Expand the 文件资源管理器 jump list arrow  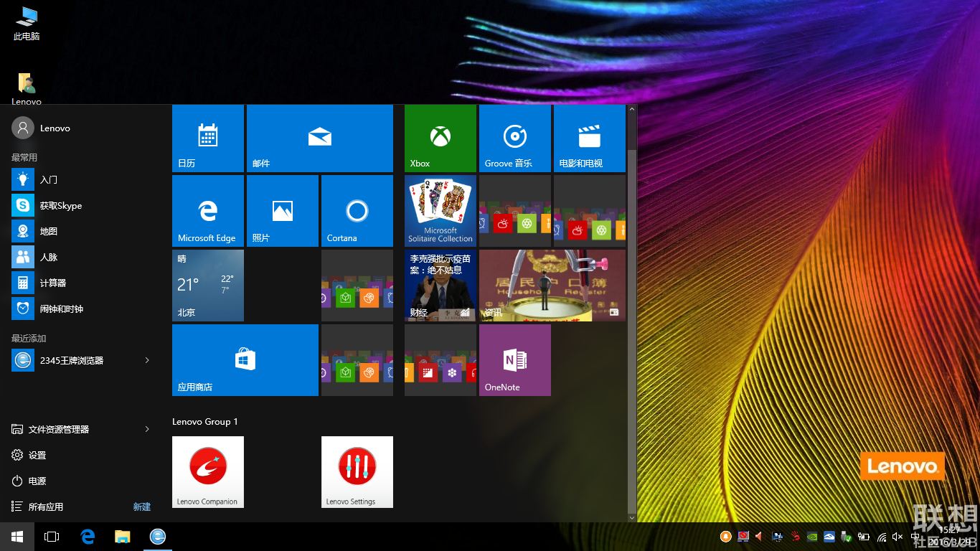(147, 429)
